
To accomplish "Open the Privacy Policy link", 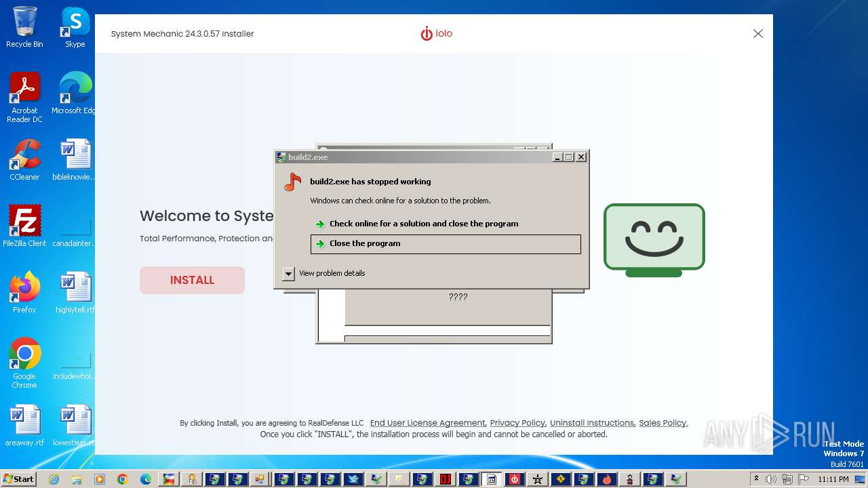I will 517,423.
